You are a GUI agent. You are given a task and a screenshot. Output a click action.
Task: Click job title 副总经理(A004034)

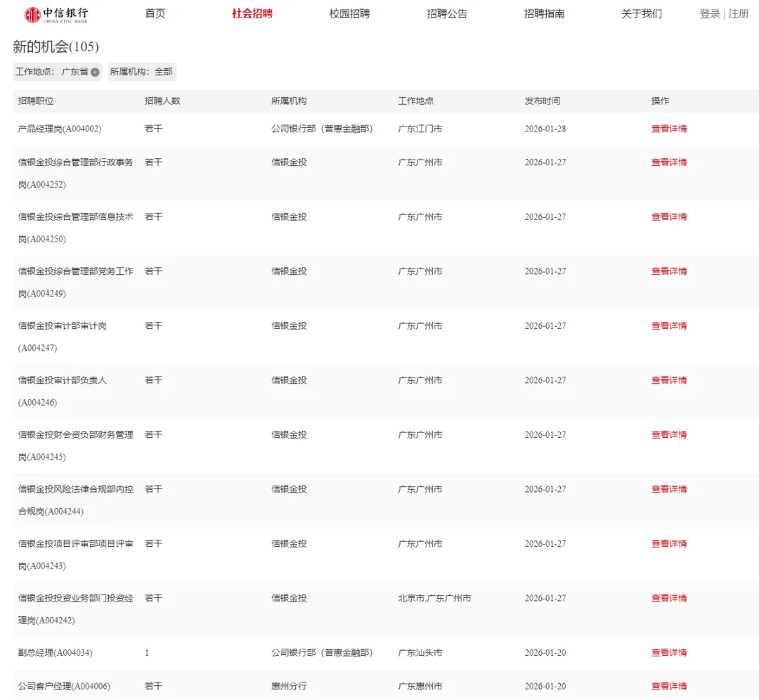tap(56, 652)
